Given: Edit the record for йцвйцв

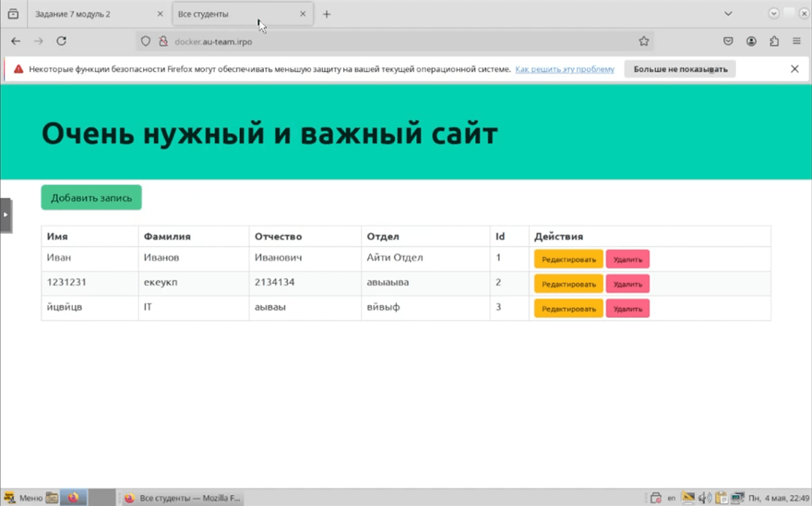Looking at the screenshot, I should click(x=568, y=309).
